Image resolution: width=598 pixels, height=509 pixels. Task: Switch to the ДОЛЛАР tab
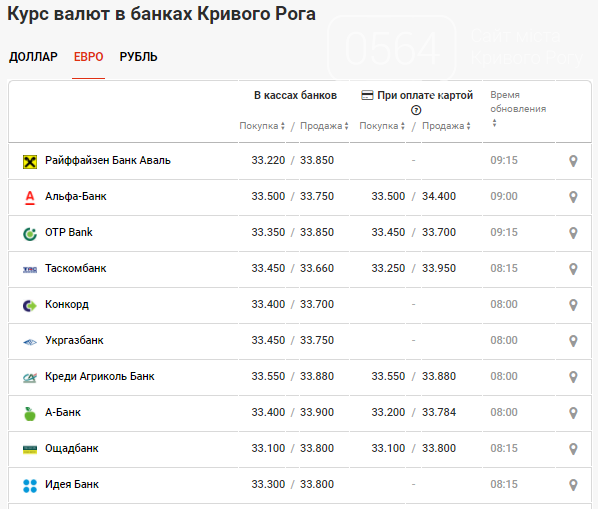[x=33, y=57]
